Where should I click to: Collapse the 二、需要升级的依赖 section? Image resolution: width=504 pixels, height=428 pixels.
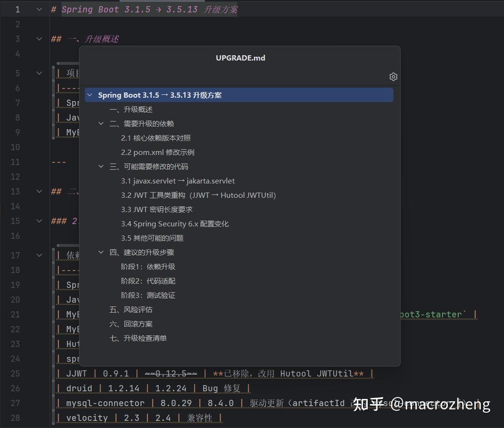tap(101, 123)
